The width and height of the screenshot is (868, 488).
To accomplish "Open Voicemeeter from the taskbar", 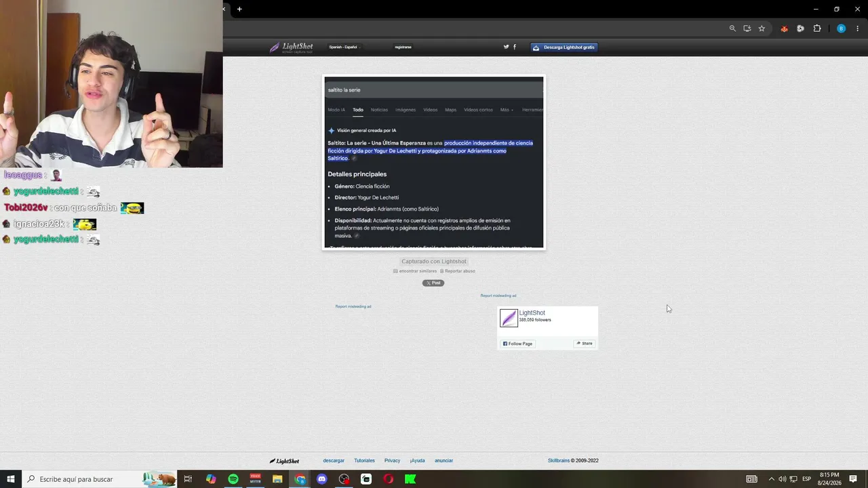I will 255,479.
